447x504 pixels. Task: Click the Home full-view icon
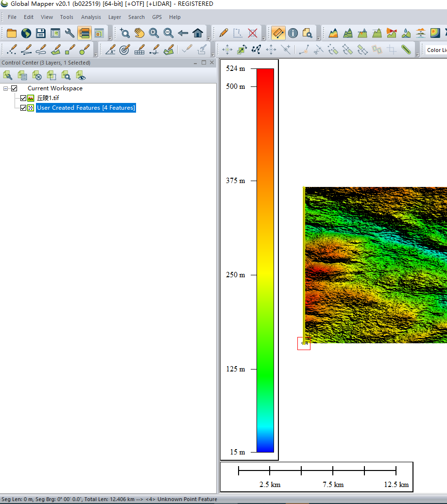click(x=198, y=33)
